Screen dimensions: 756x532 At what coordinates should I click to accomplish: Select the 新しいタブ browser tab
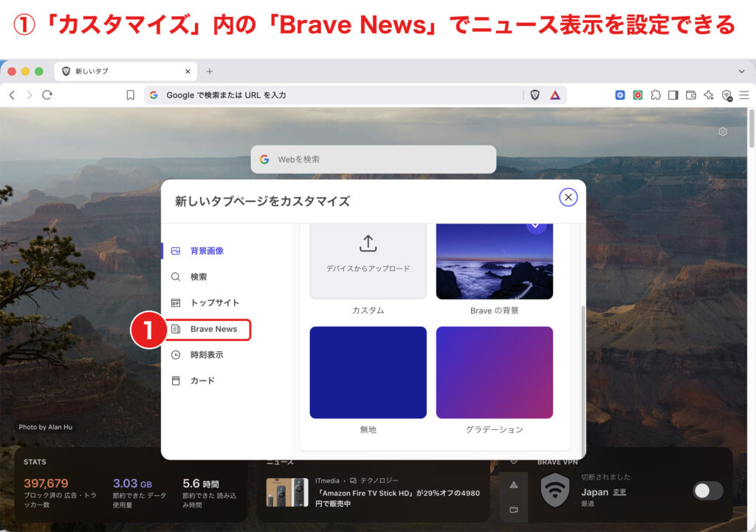click(126, 72)
